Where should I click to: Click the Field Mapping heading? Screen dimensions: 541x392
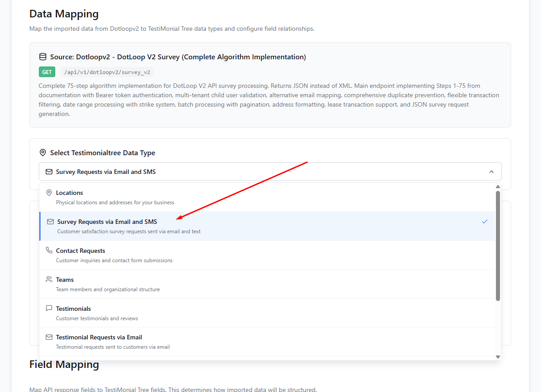tap(64, 364)
